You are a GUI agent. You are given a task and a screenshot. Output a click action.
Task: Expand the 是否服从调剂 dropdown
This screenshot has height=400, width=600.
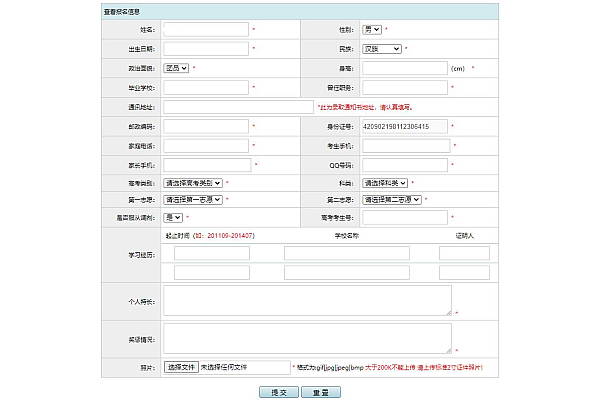[x=173, y=217]
